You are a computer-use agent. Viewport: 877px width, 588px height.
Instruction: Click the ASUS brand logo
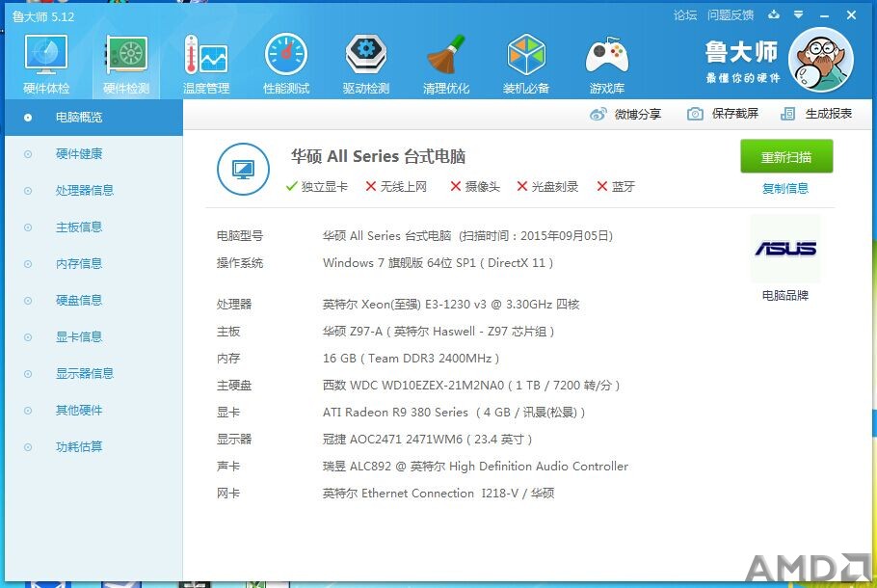coord(785,248)
